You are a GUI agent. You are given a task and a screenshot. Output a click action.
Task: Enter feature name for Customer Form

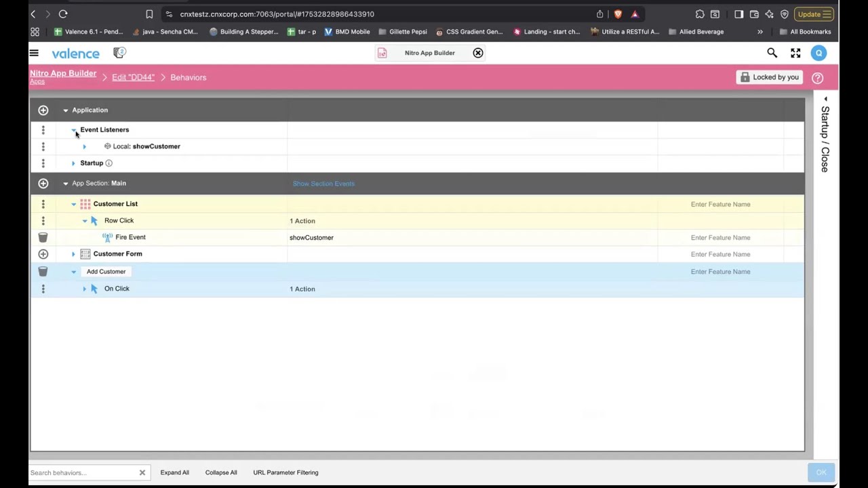[720, 254]
